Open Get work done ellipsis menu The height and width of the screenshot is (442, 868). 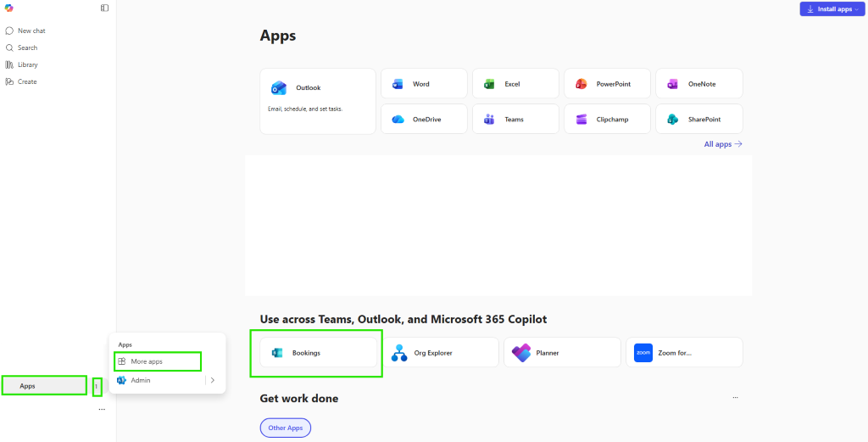pyautogui.click(x=735, y=398)
